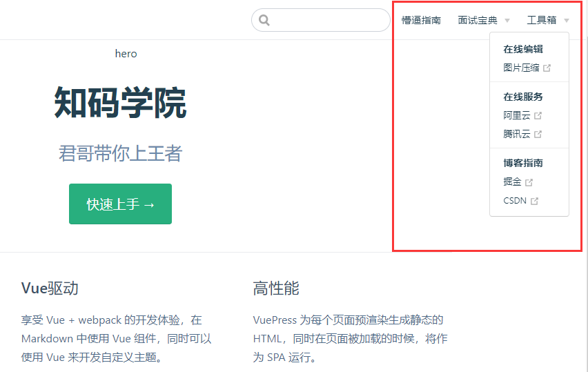The image size is (588, 372).
Task: Click the magnifier icon in search box
Action: pyautogui.click(x=264, y=20)
